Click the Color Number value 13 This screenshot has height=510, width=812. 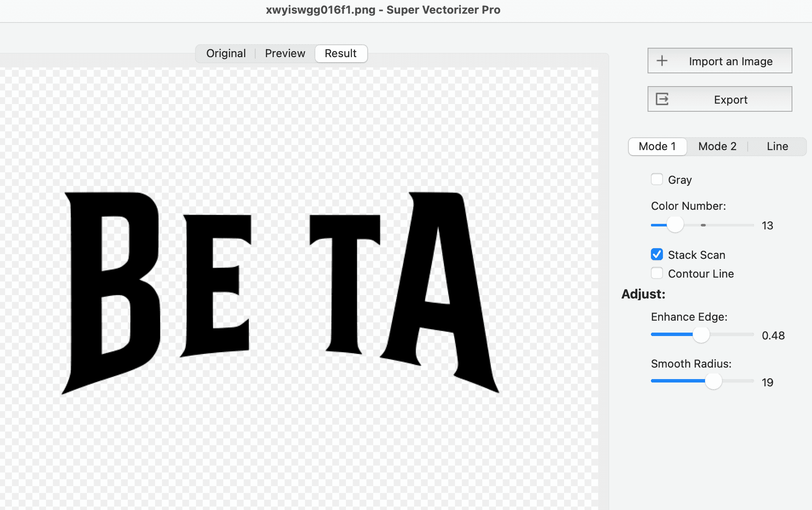[767, 226]
